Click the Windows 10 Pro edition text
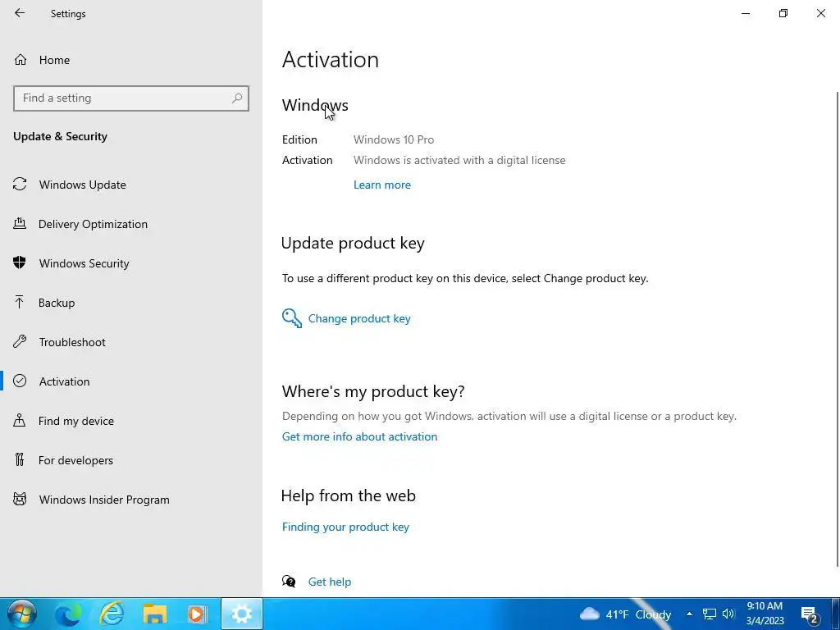Image resolution: width=840 pixels, height=630 pixels. 394,139
